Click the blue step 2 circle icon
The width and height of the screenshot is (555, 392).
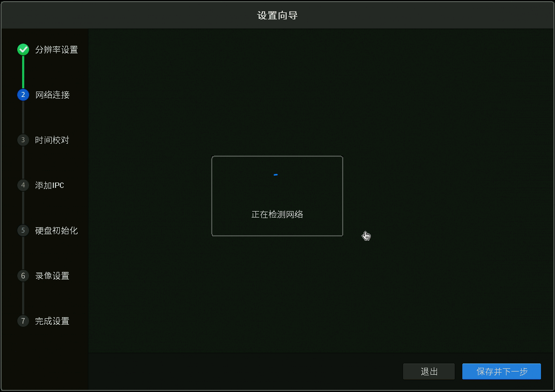23,95
